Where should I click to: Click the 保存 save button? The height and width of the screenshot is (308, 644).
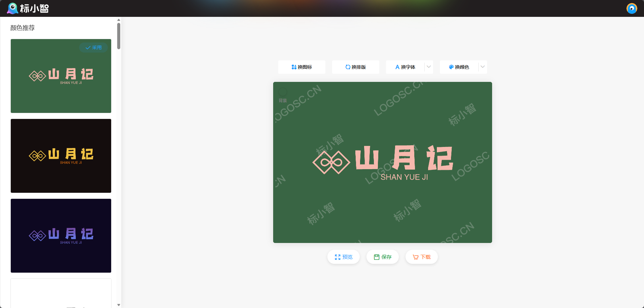click(x=383, y=257)
